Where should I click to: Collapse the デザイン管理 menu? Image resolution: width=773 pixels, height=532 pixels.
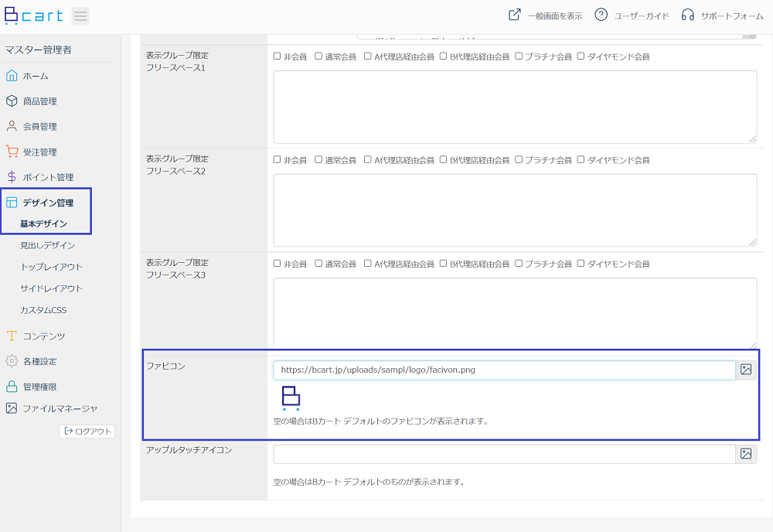[48, 203]
